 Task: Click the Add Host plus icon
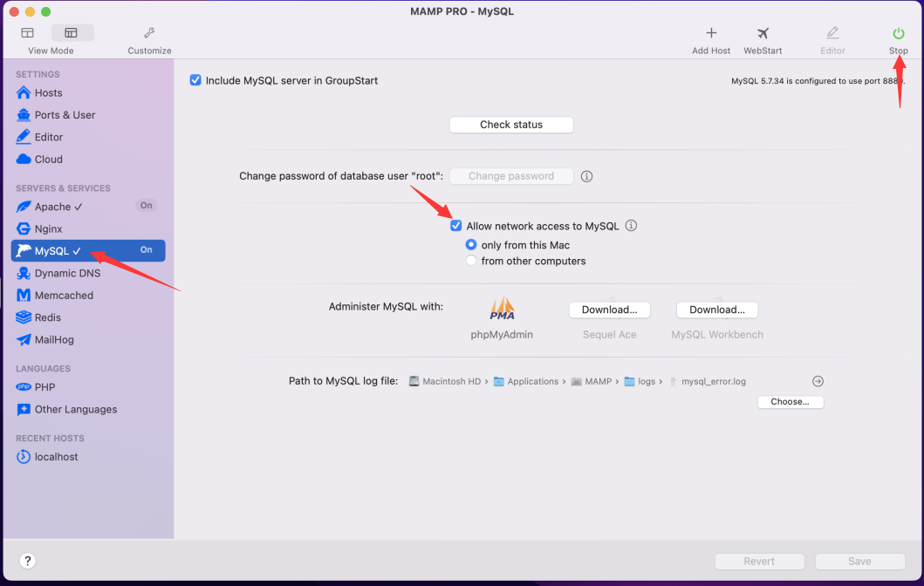pyautogui.click(x=711, y=34)
